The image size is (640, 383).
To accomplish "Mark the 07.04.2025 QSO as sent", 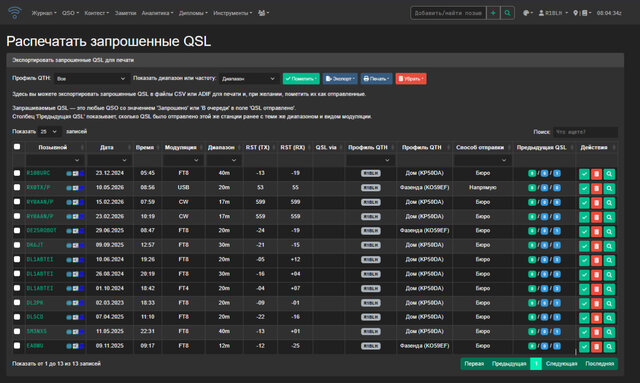I will tap(584, 318).
